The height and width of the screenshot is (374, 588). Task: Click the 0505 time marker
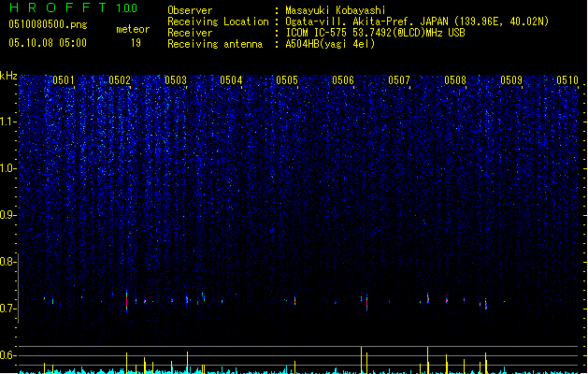point(287,79)
